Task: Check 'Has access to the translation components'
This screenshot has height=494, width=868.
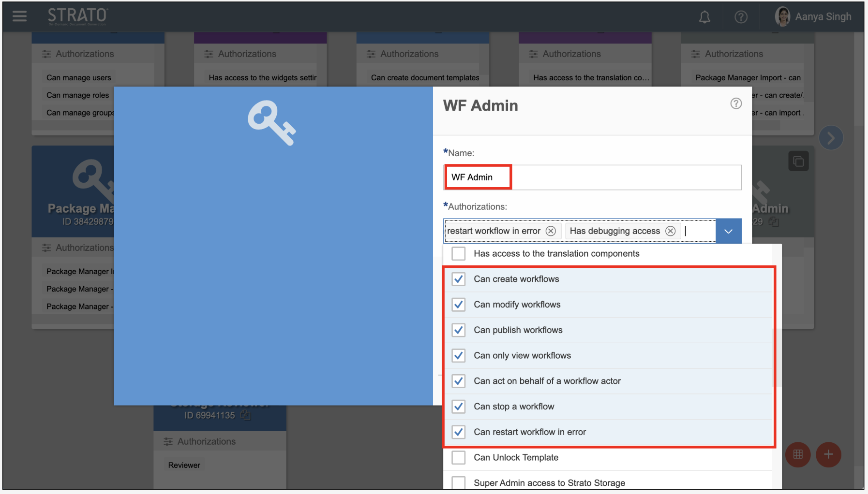Action: pyautogui.click(x=458, y=254)
